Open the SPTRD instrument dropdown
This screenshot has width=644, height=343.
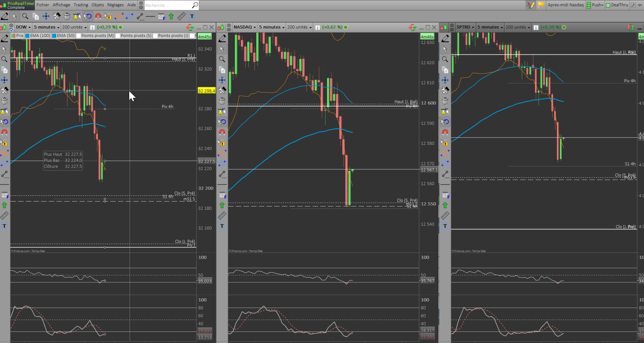pos(465,27)
